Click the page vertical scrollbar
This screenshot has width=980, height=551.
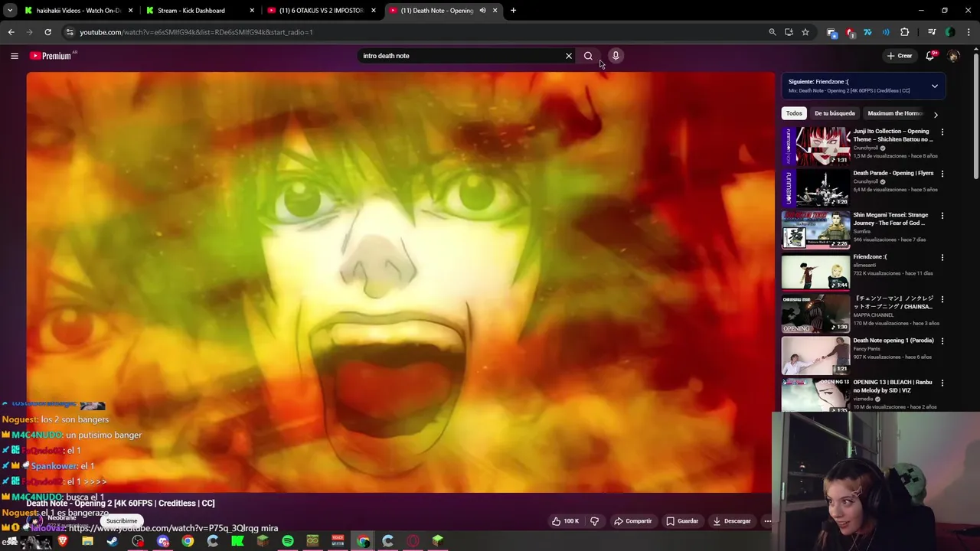click(975, 115)
